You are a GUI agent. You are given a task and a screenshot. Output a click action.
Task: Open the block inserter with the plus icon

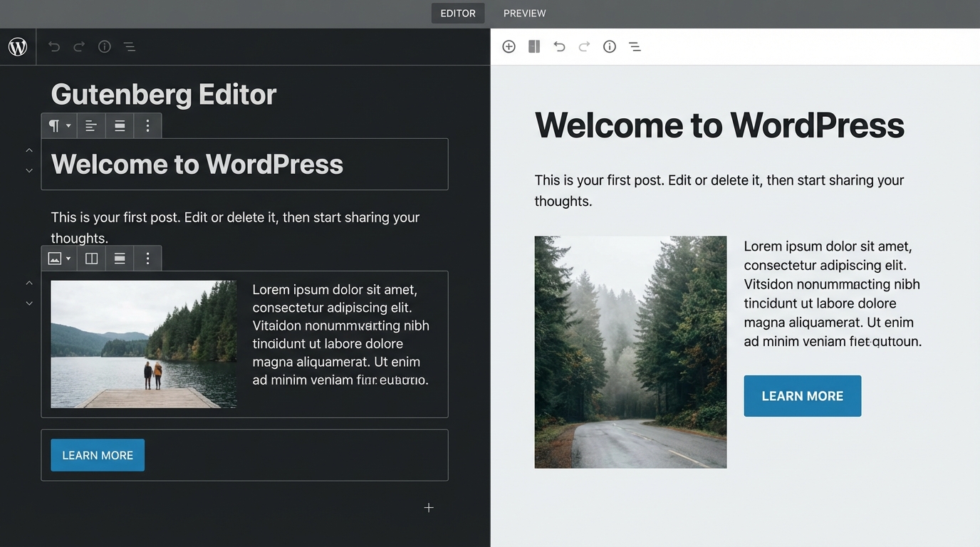(509, 46)
